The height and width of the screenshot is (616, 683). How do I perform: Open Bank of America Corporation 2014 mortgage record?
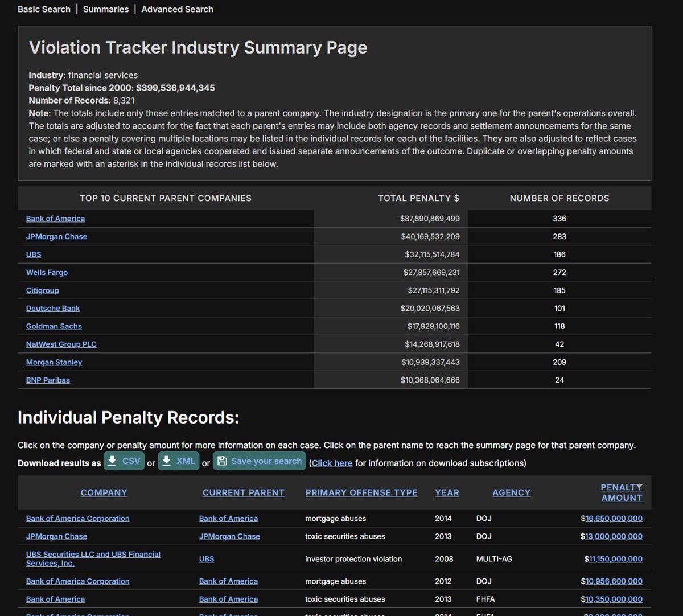point(78,519)
